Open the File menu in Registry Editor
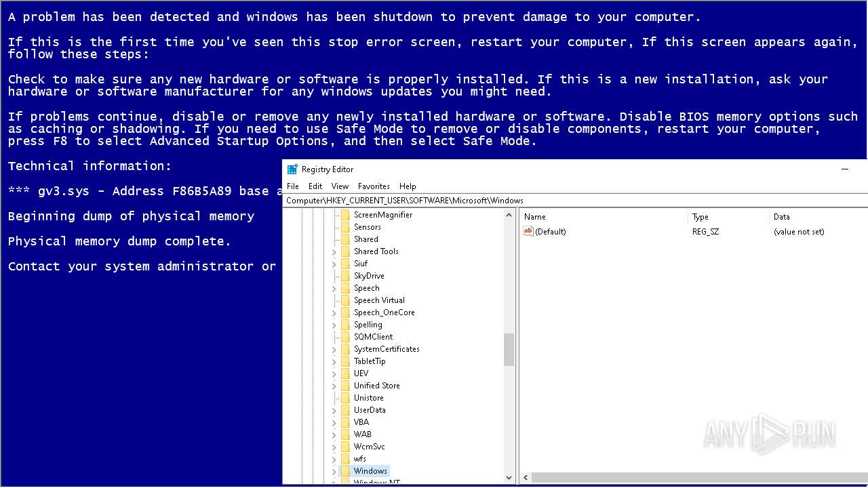Screen dimensions: 868x488 [x=292, y=186]
